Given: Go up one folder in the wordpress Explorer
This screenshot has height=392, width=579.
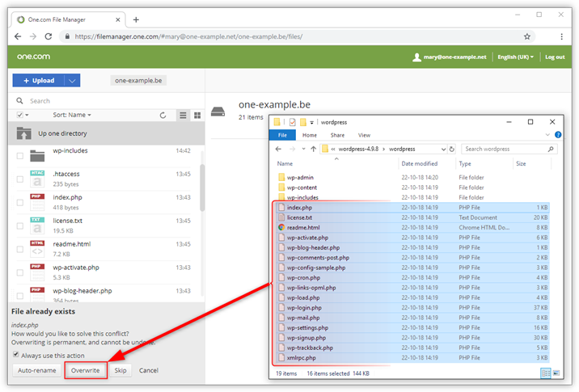Looking at the screenshot, I should pos(313,150).
